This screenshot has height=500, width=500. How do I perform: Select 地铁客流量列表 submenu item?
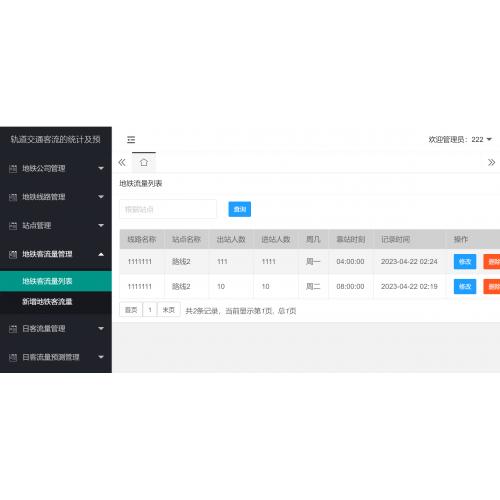(56, 281)
